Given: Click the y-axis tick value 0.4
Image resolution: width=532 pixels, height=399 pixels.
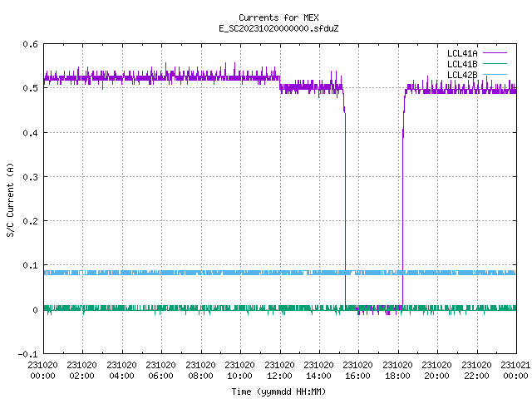Looking at the screenshot, I should 30,133.
